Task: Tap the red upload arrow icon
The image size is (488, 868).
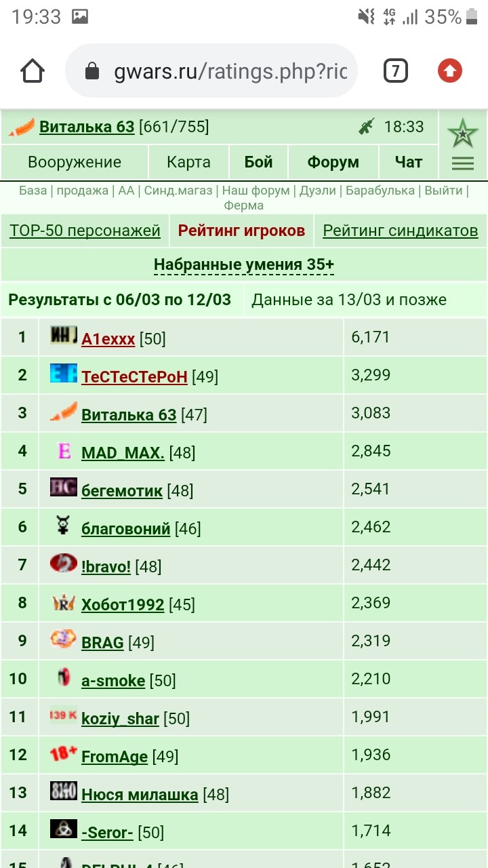Action: pyautogui.click(x=450, y=71)
